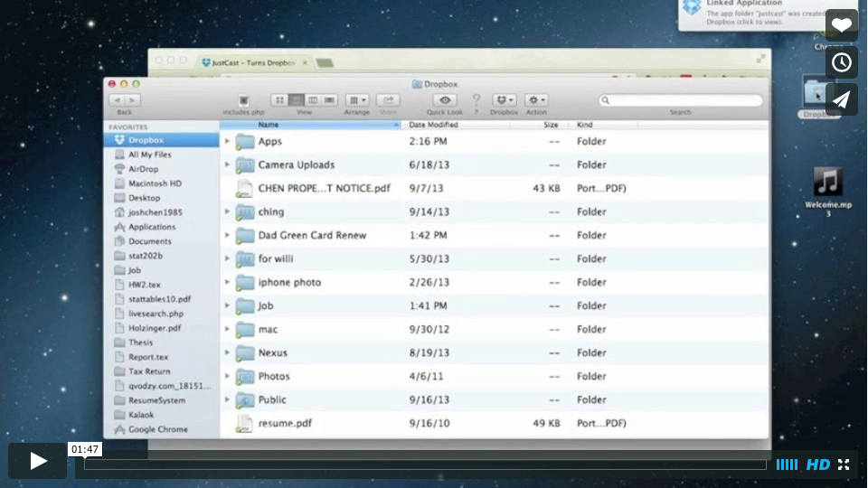
Task: Open Welcome.mp3 desktop file
Action: coord(828,192)
